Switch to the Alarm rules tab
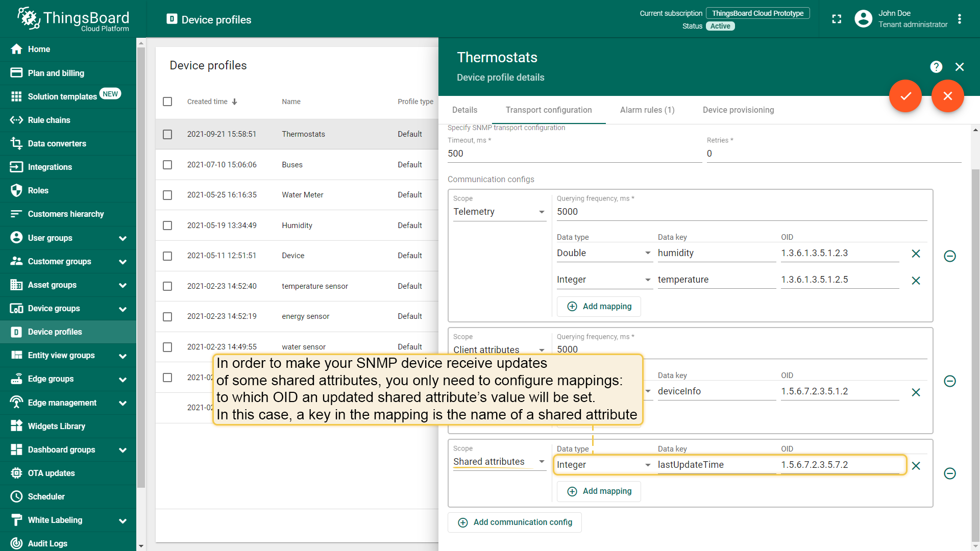 [647, 110]
